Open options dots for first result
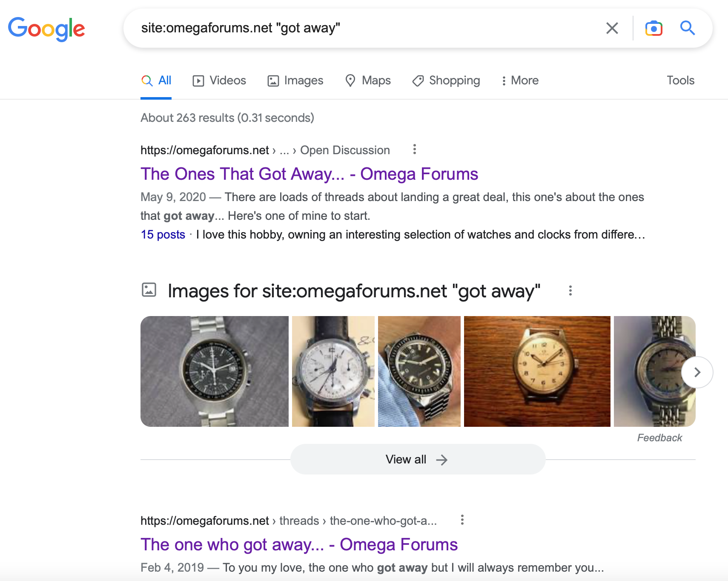This screenshot has width=728, height=581. 414,150
